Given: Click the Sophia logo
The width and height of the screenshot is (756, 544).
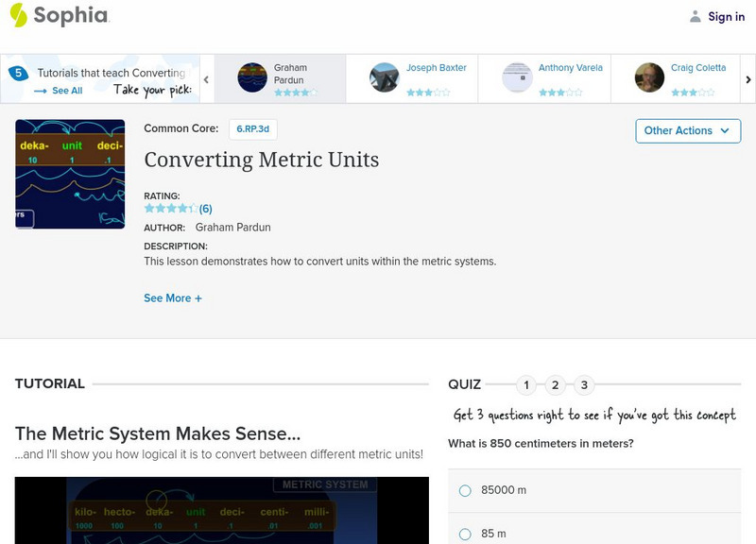Looking at the screenshot, I should click(x=60, y=15).
